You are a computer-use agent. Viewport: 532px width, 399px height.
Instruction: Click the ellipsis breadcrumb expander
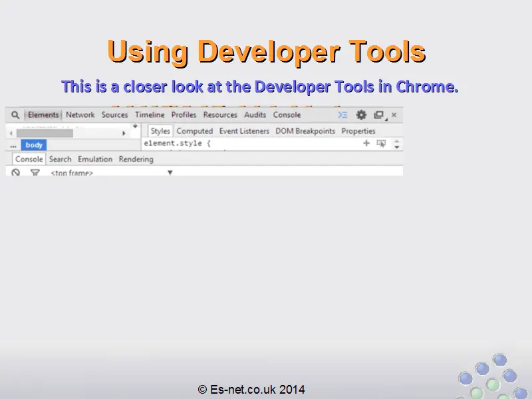pos(13,145)
